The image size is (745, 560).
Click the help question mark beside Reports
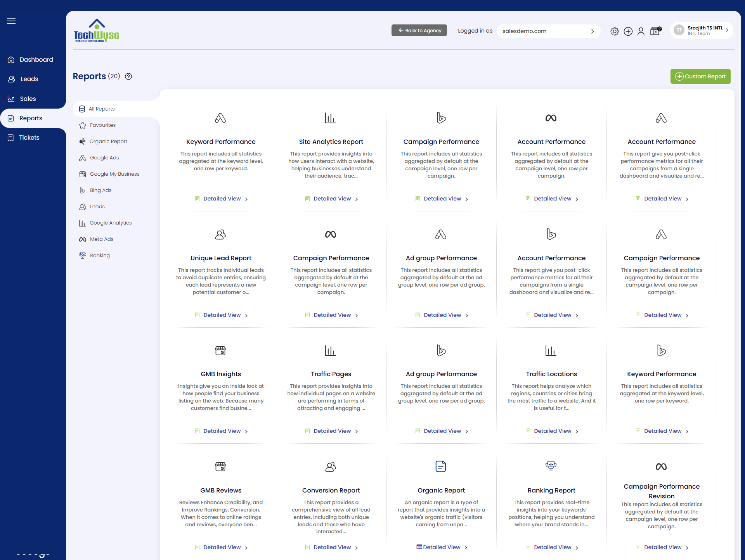click(128, 76)
